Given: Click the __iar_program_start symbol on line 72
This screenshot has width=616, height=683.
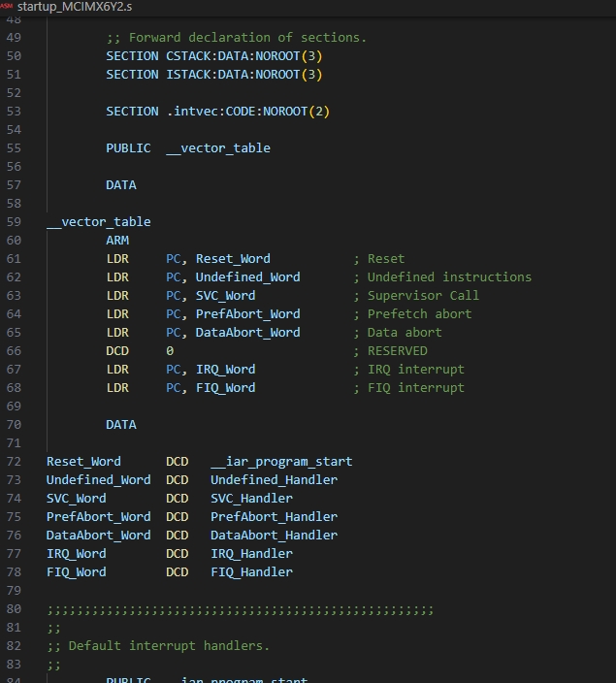Looking at the screenshot, I should [282, 461].
